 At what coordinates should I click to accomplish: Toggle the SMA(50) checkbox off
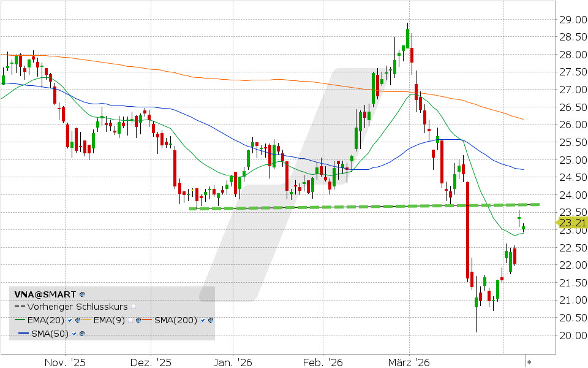tap(75, 334)
